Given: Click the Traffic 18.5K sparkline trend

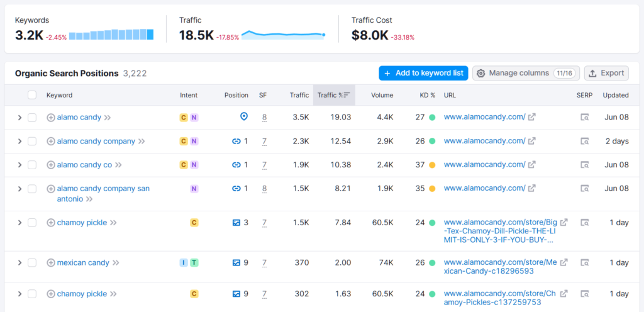Looking at the screenshot, I should (284, 35).
